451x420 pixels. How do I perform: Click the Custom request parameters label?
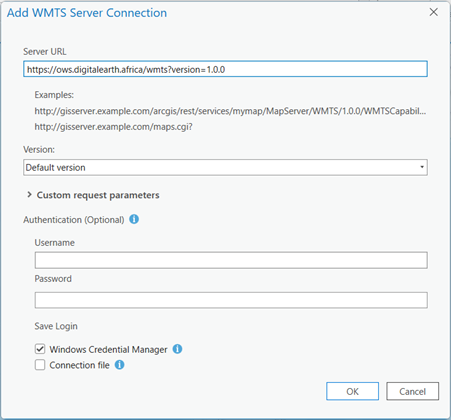point(98,195)
